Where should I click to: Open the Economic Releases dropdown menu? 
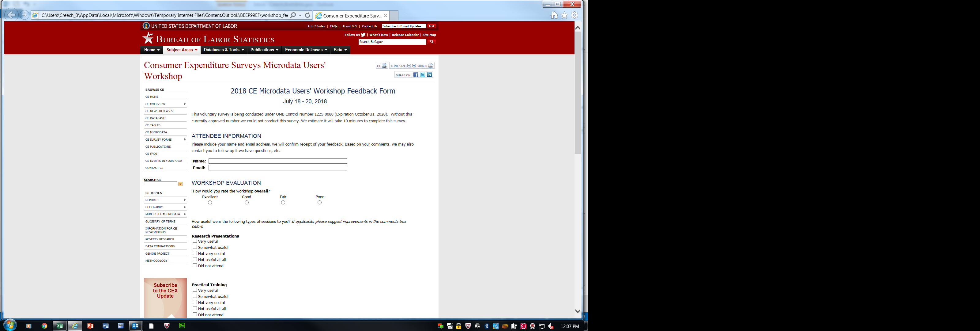point(306,50)
